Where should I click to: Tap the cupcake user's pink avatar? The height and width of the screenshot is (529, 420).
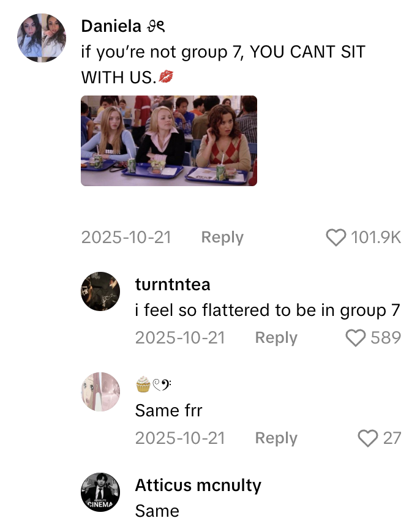tap(100, 392)
